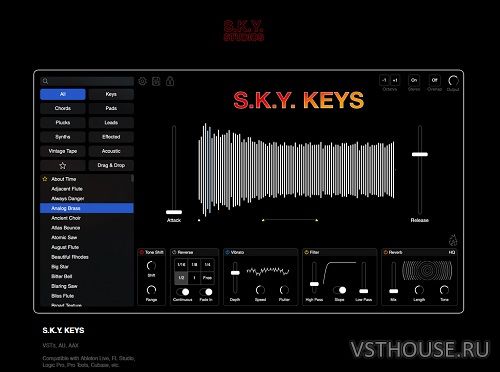The height and width of the screenshot is (372, 500).
Task: Click the star favorites filter button
Action: click(63, 165)
